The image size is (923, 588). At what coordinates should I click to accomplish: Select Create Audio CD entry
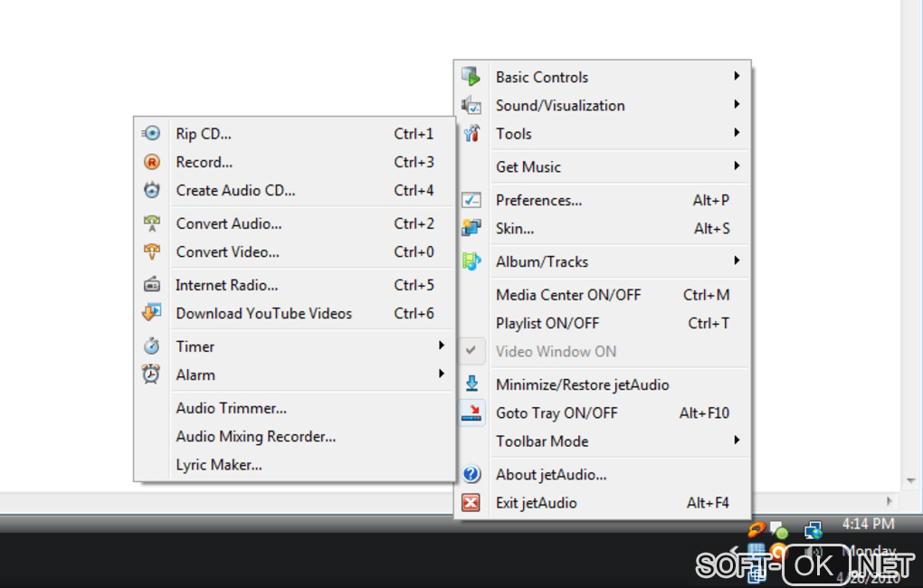(x=295, y=190)
